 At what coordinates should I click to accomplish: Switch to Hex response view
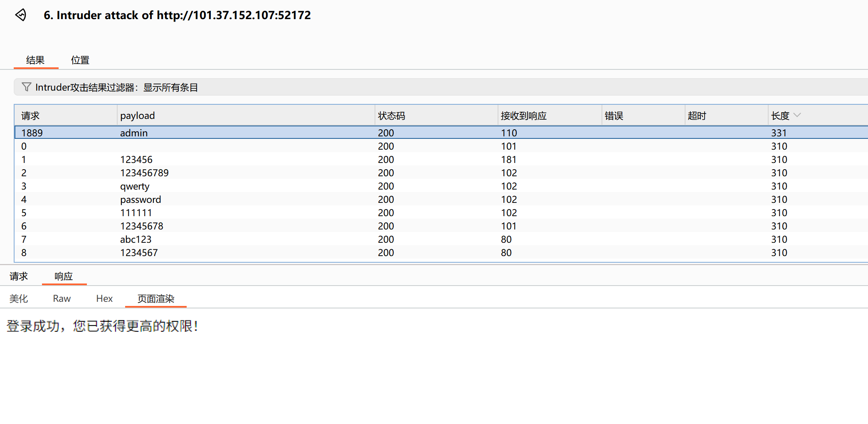[104, 298]
